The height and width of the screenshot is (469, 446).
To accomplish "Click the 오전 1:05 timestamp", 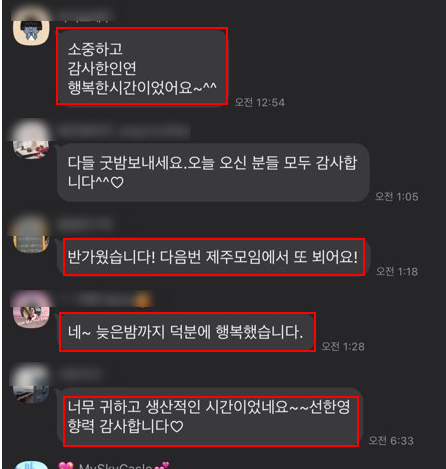I will pos(396,197).
